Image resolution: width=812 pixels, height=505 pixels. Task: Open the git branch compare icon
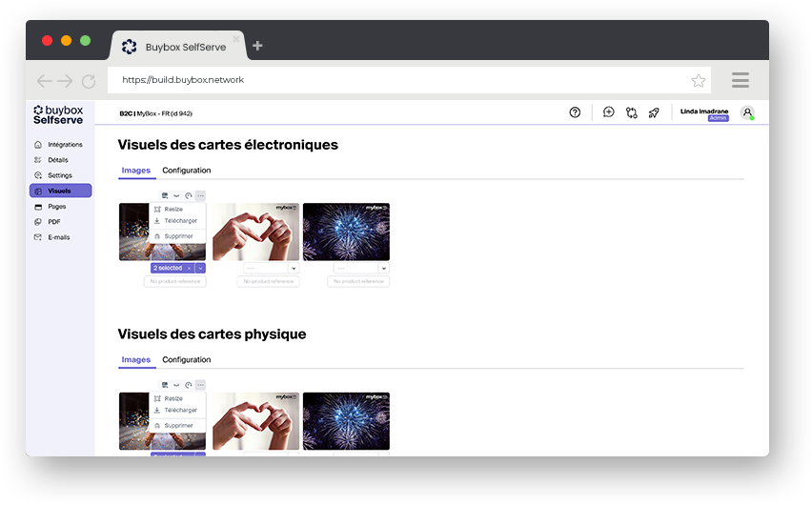[631, 112]
